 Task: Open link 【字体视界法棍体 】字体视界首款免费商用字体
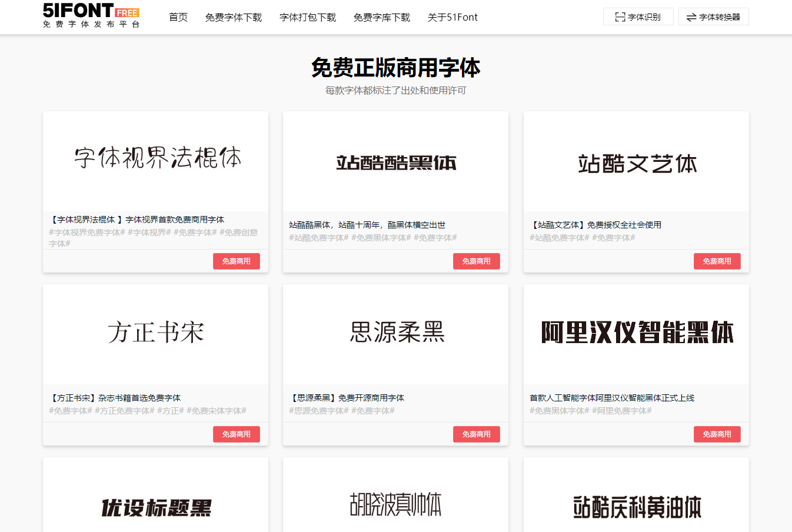coord(137,220)
